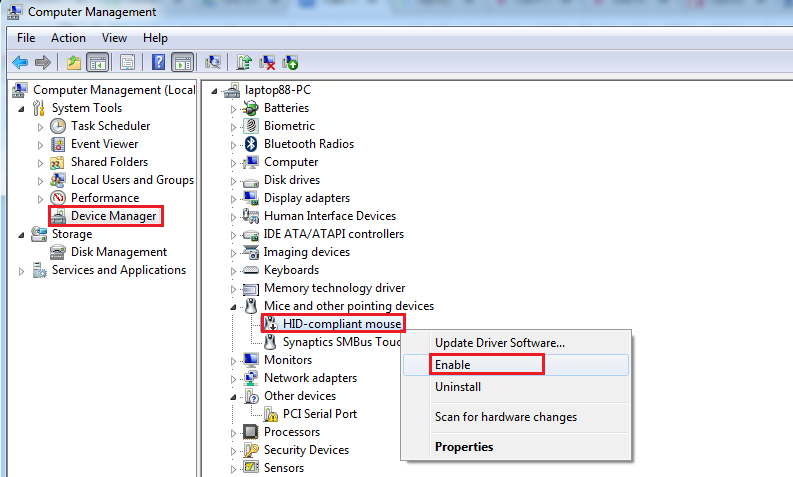Select the Synaptics SMBus device entry
Image resolution: width=793 pixels, height=477 pixels.
(342, 342)
